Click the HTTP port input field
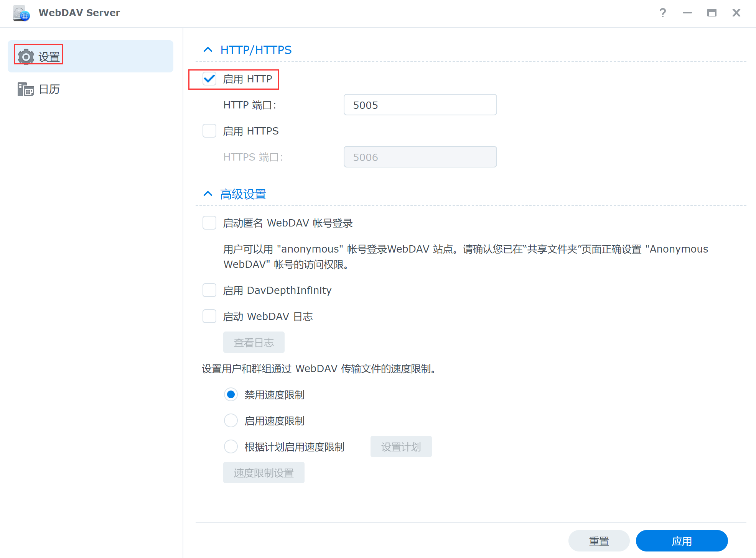This screenshot has width=756, height=558. click(420, 105)
